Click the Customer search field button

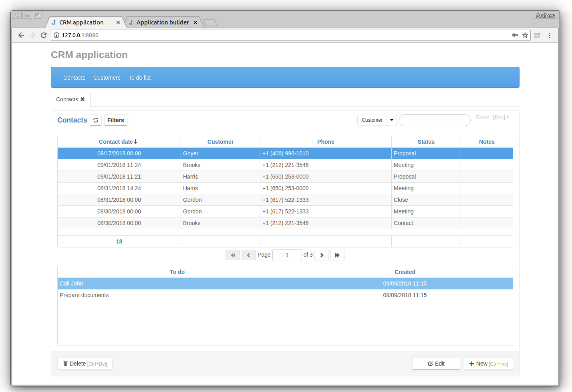[x=372, y=120]
